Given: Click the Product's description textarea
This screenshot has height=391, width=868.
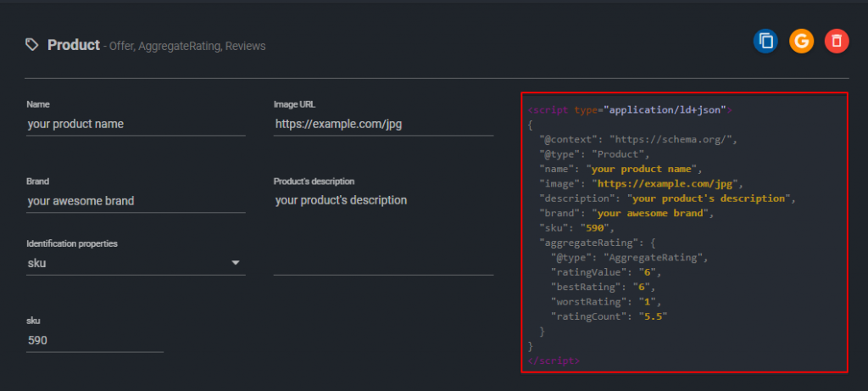Looking at the screenshot, I should (x=383, y=232).
